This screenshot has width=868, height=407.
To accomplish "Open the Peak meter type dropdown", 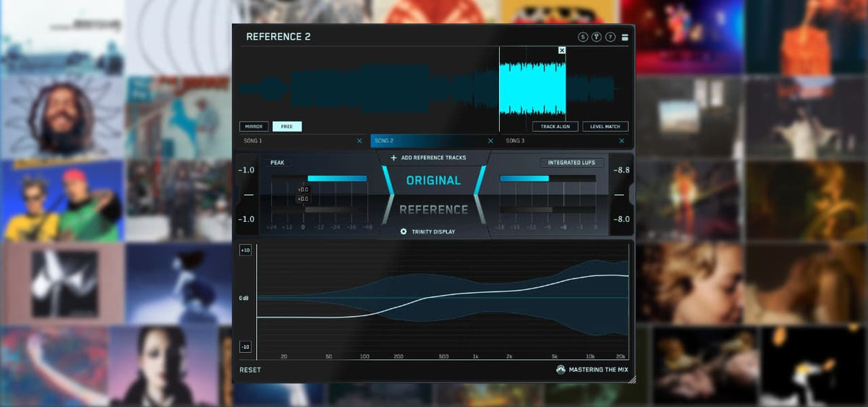I will 277,163.
